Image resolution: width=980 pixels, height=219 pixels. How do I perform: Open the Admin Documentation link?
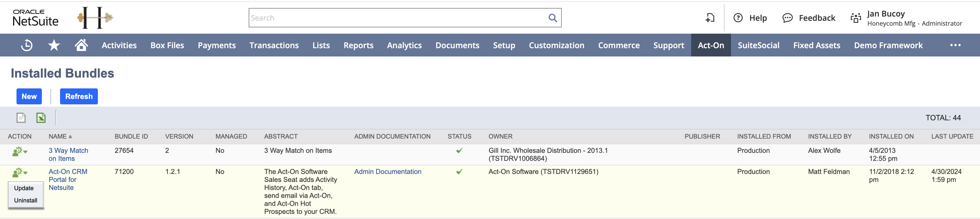pos(388,172)
